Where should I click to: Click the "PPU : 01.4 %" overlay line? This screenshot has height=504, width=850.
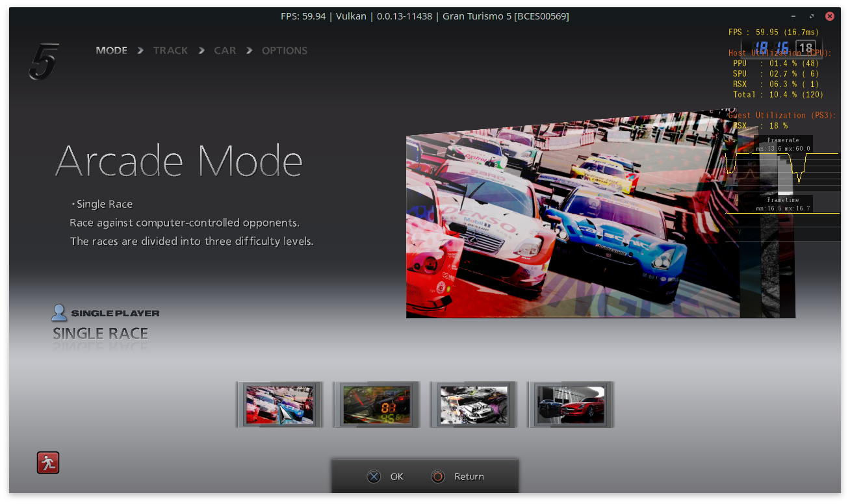(x=776, y=64)
